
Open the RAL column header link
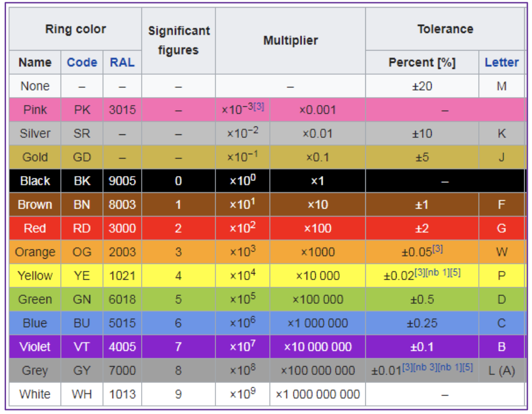(x=123, y=62)
